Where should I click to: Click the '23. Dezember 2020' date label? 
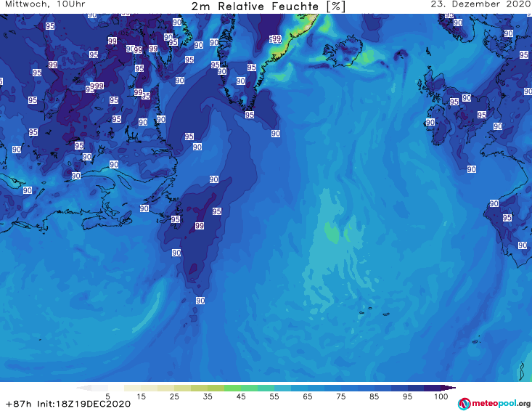coord(481,4)
